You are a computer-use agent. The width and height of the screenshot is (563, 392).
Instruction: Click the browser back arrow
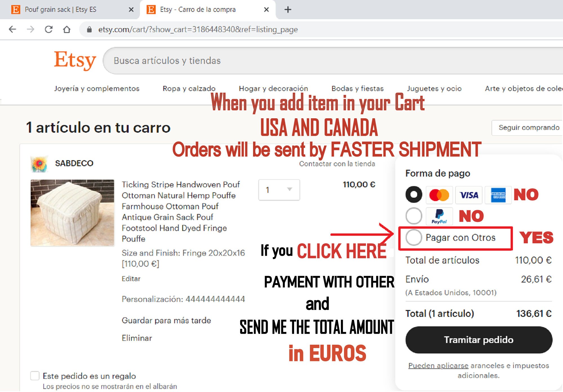(12, 29)
